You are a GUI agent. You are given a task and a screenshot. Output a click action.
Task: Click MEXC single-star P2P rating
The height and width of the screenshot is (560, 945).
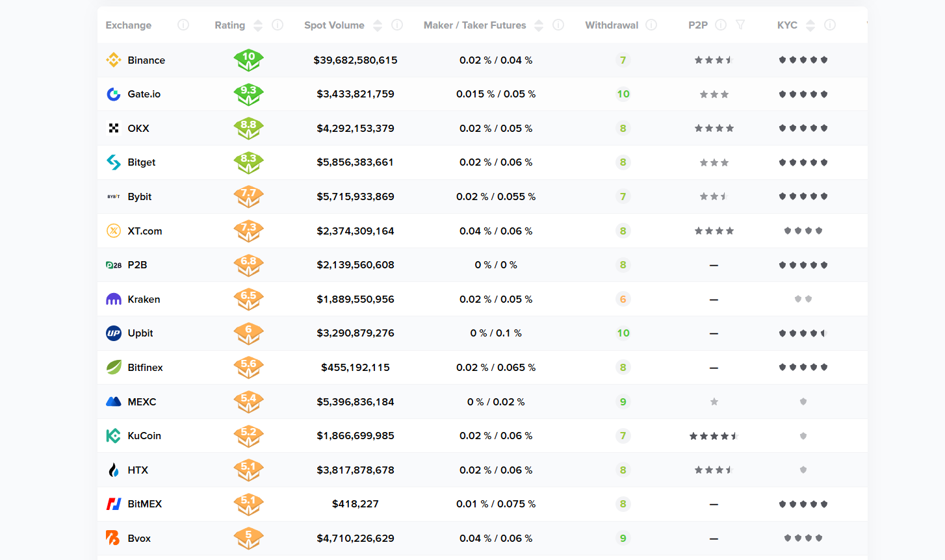[x=714, y=401]
